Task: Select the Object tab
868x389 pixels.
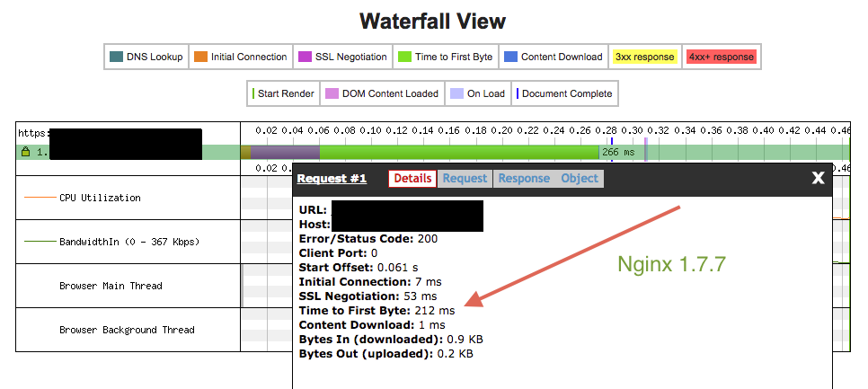Action: [x=579, y=179]
